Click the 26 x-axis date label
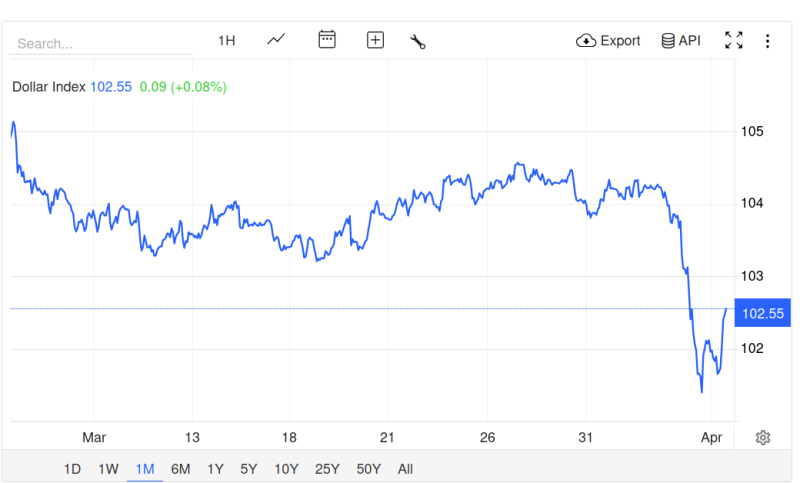This screenshot has height=483, width=800. coord(487,438)
